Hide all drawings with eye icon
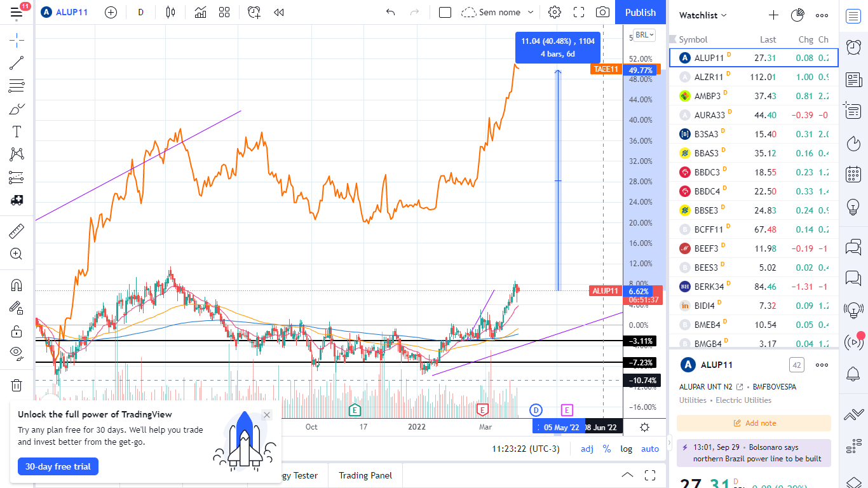 point(17,353)
